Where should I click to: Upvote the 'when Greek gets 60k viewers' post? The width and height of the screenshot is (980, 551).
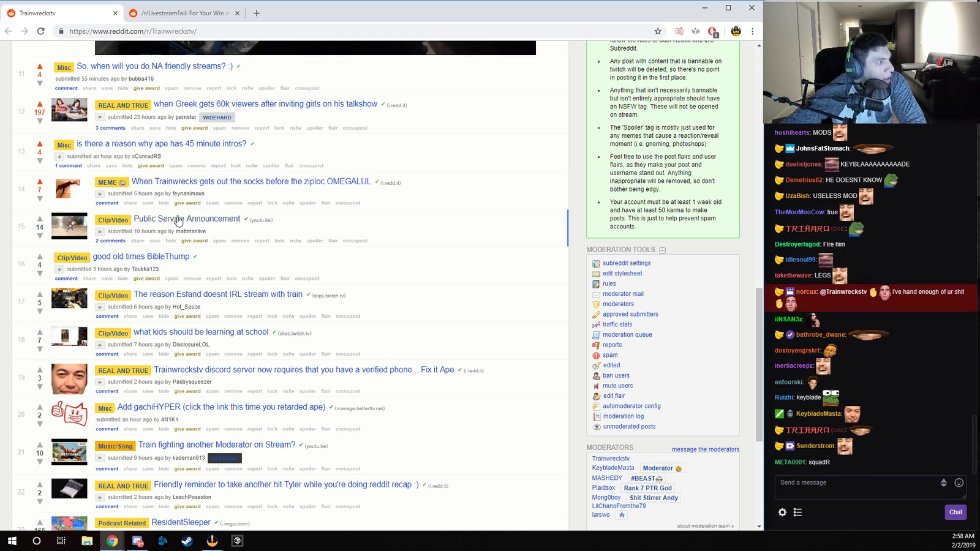(40, 104)
